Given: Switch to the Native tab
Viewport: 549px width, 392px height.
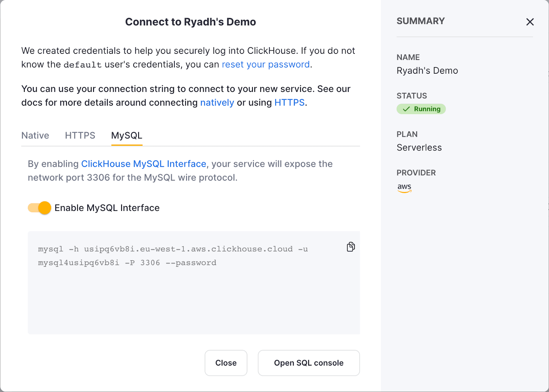Looking at the screenshot, I should 35,135.
